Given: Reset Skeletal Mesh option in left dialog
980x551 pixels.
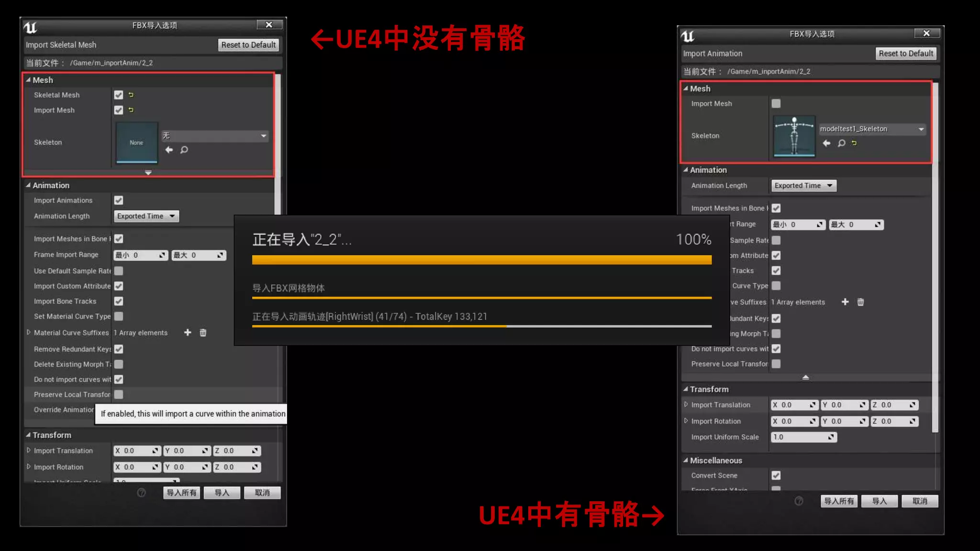Looking at the screenshot, I should coord(131,95).
